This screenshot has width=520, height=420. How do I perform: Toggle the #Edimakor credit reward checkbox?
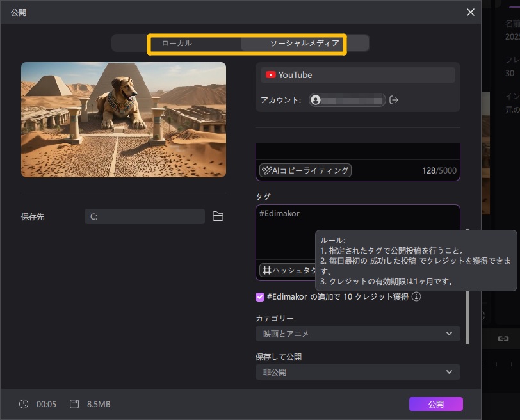(x=259, y=296)
